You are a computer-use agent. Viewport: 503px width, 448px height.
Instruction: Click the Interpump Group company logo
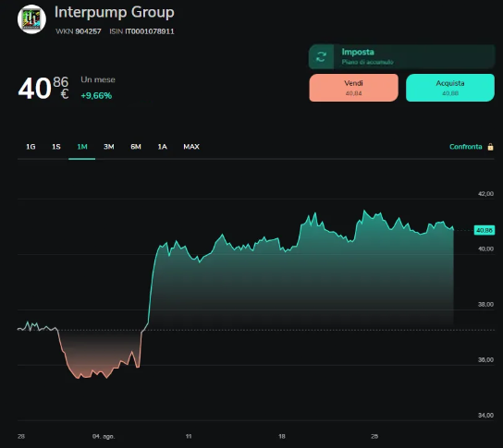tap(31, 19)
